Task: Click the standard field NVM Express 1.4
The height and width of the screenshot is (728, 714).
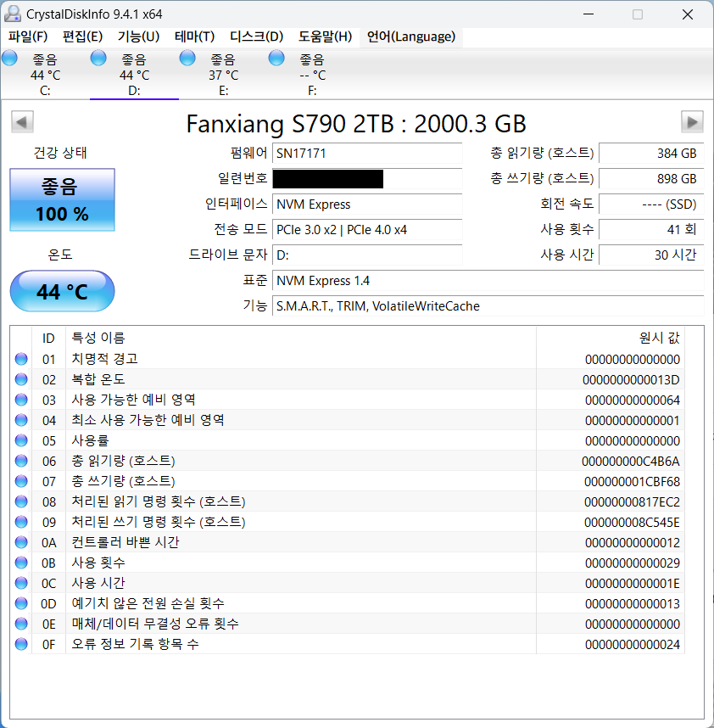Action: [x=488, y=281]
